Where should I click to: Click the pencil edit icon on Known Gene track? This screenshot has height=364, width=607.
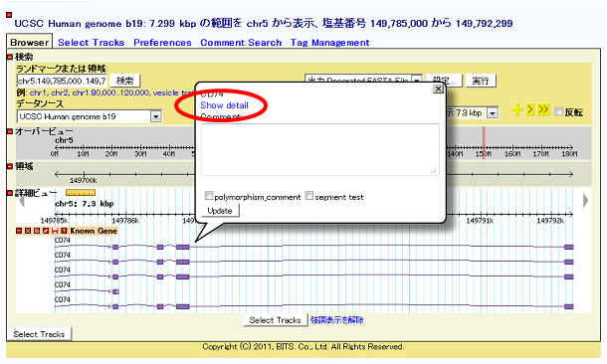46,231
